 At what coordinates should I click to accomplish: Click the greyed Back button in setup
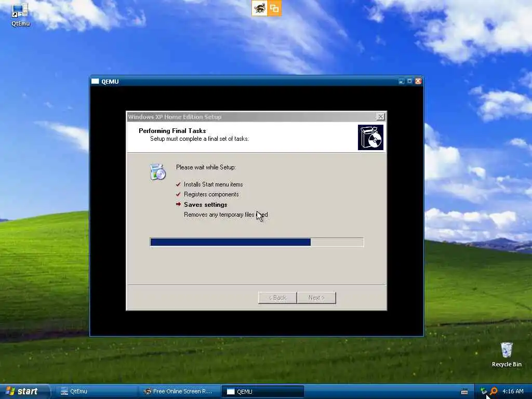click(x=277, y=298)
